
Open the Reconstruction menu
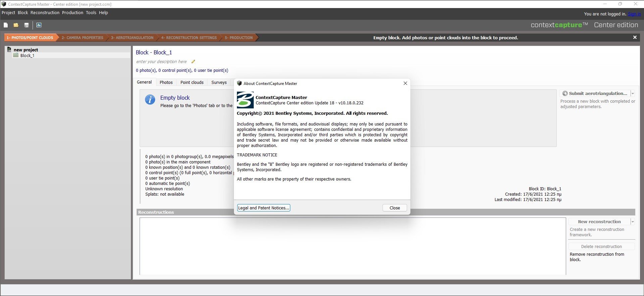pos(45,13)
